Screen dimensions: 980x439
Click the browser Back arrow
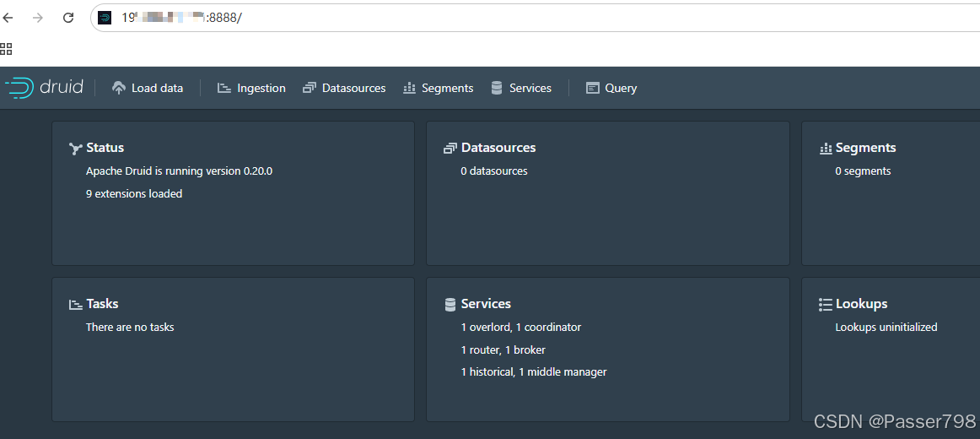tap(8, 18)
